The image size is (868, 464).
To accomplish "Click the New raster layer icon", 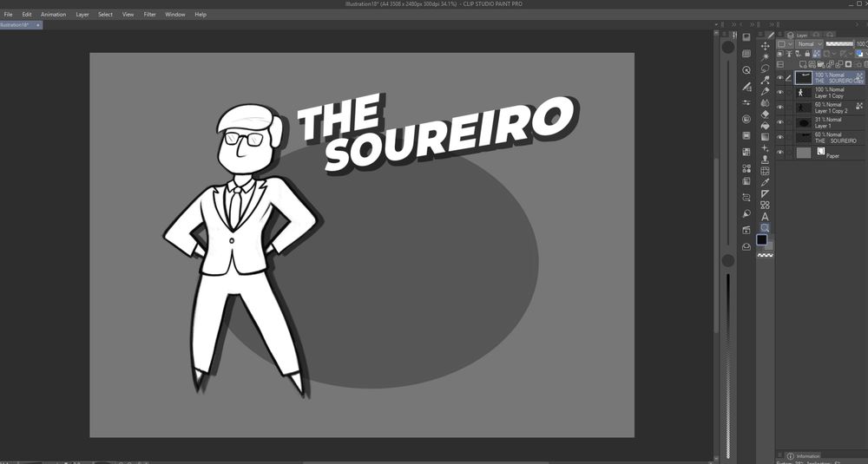I will coord(803,64).
